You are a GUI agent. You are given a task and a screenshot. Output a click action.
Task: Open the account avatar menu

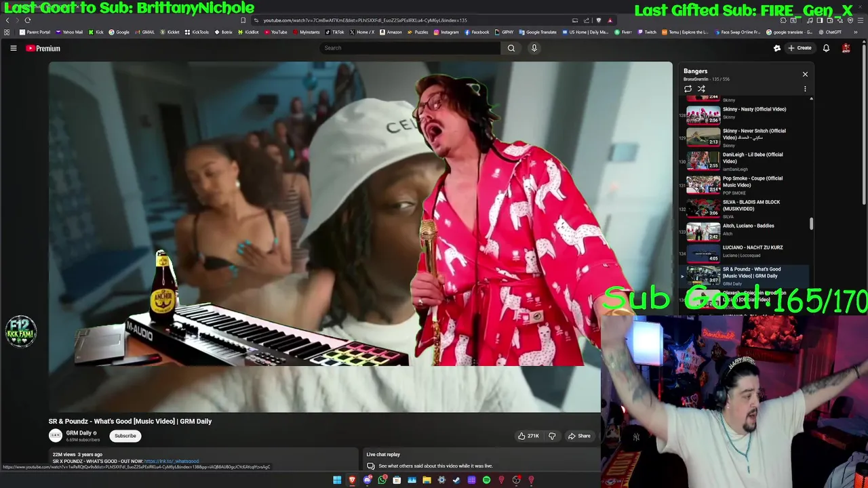click(x=846, y=48)
